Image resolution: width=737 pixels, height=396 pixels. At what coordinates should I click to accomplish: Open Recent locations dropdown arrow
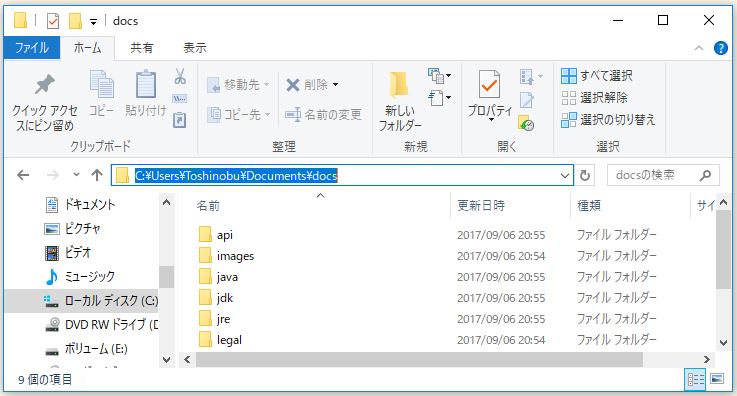pyautogui.click(x=76, y=175)
